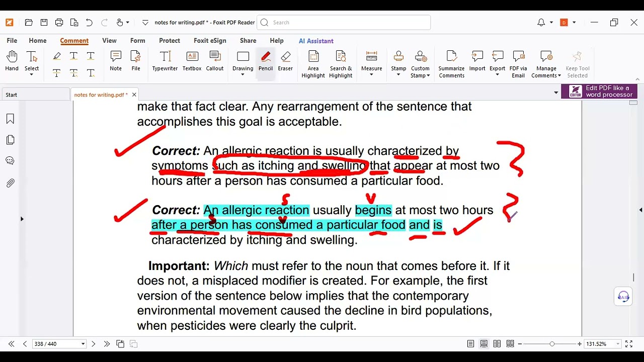Jump to the last page
The height and width of the screenshot is (362, 644).
pos(107,344)
